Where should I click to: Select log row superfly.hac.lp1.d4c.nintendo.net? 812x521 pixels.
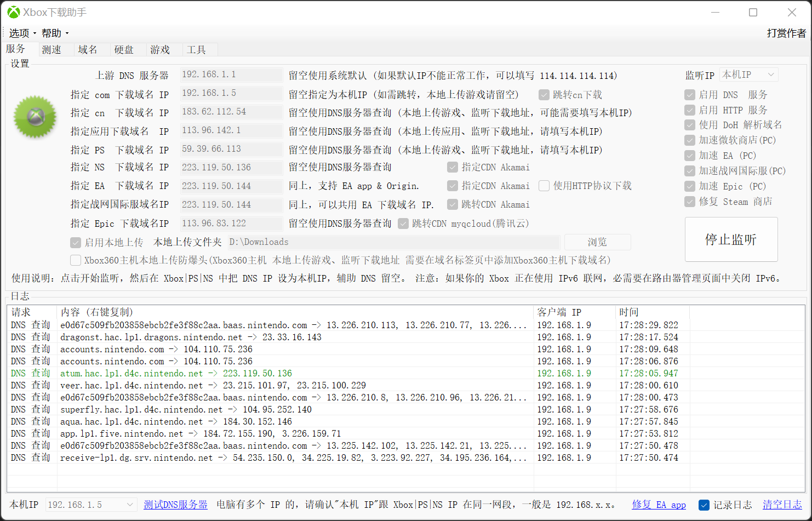coord(405,410)
